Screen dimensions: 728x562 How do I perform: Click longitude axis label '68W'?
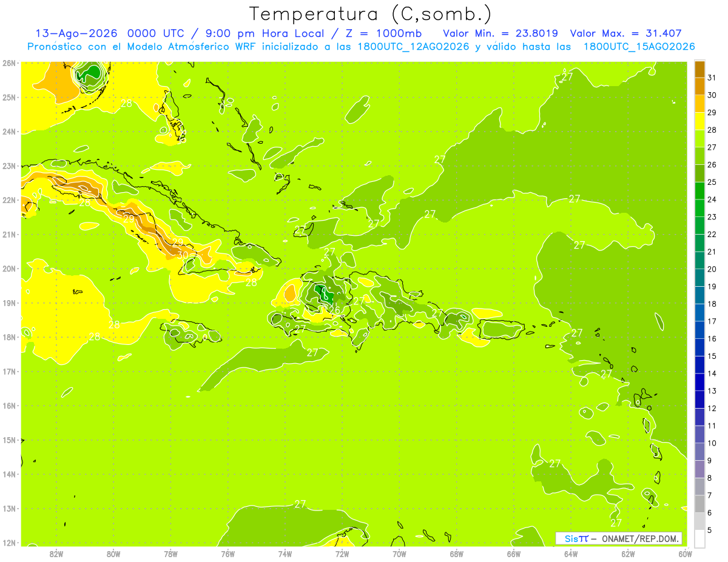pyautogui.click(x=457, y=554)
